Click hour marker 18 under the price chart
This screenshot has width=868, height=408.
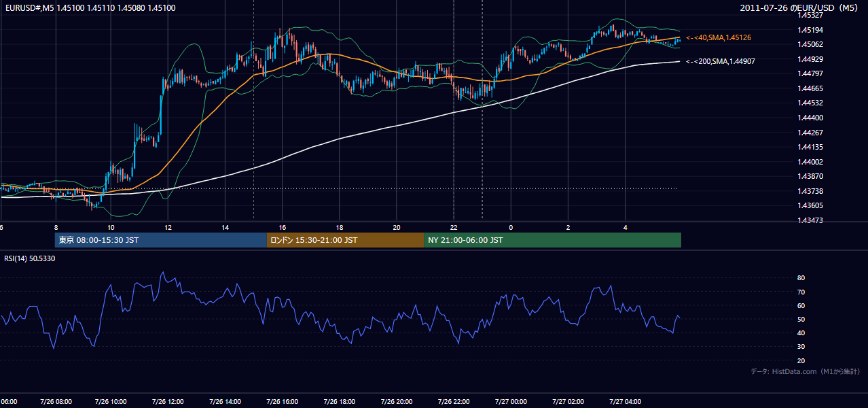click(x=339, y=227)
